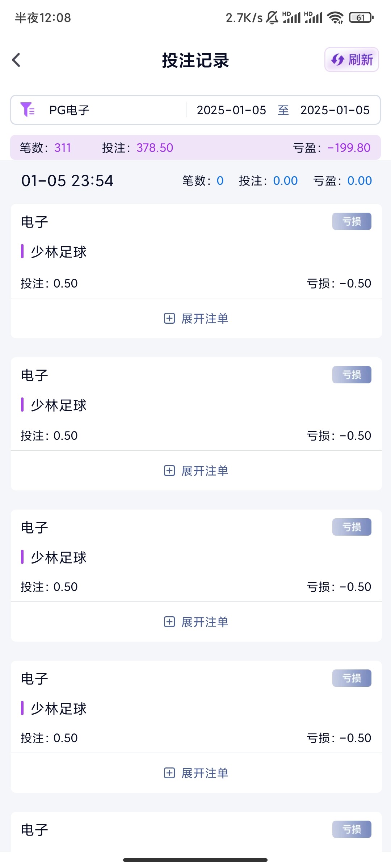
Task: Expand third card's 展开注单 details
Action: (205, 622)
